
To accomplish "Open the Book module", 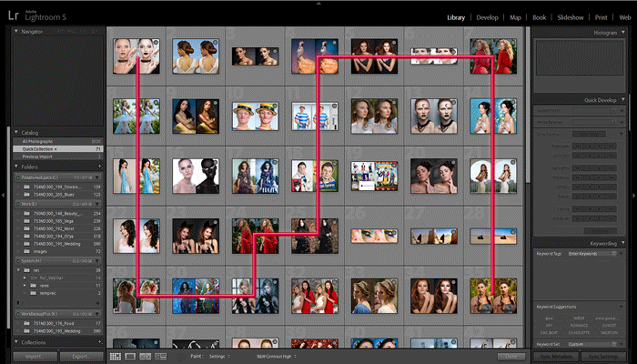I will (539, 17).
